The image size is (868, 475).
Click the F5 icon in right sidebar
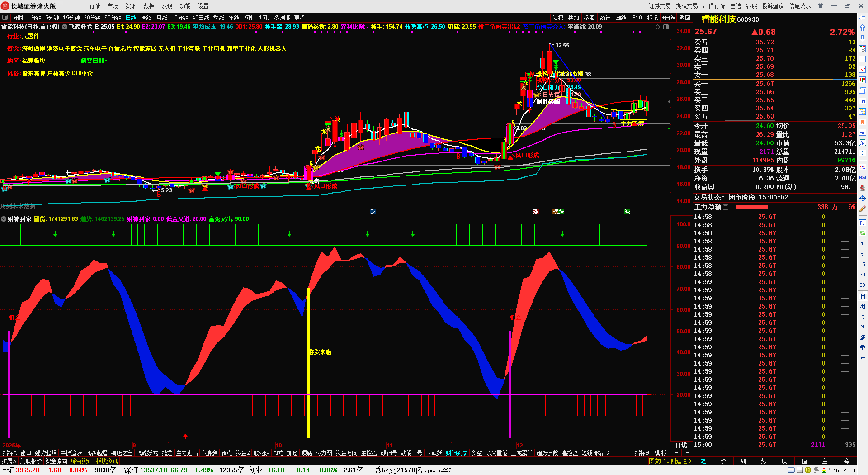[x=863, y=223]
